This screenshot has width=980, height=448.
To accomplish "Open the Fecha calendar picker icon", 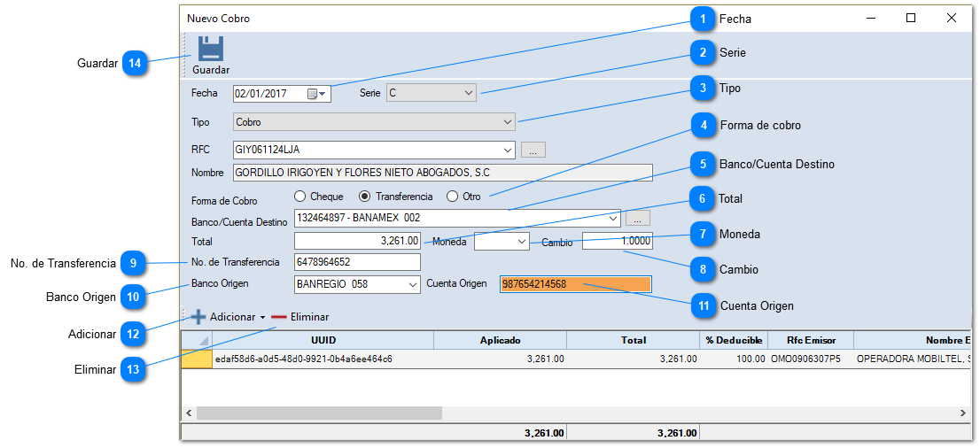I will (x=312, y=94).
